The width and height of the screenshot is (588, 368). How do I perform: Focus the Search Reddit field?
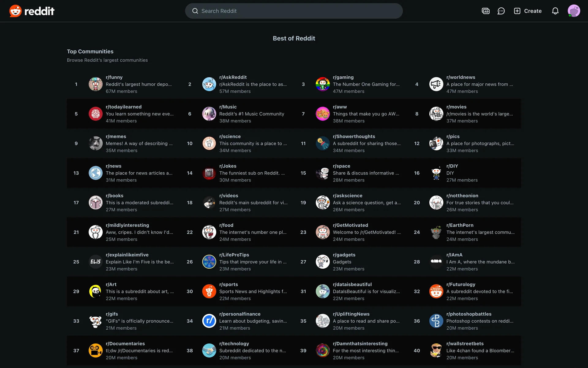(x=293, y=11)
